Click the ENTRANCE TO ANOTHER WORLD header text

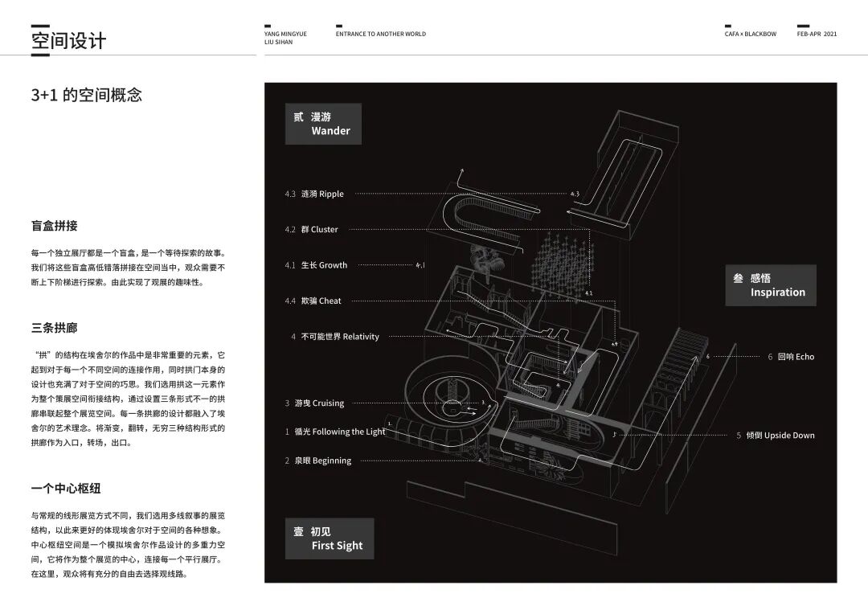381,34
